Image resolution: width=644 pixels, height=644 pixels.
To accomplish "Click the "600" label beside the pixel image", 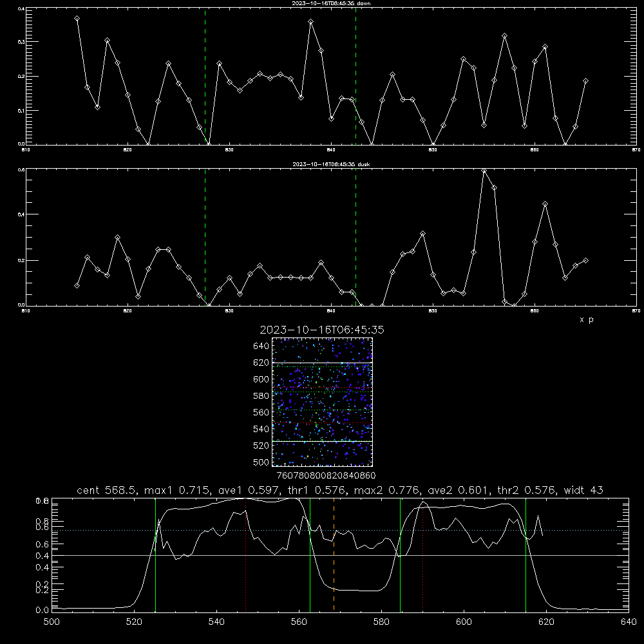I will click(x=261, y=379).
